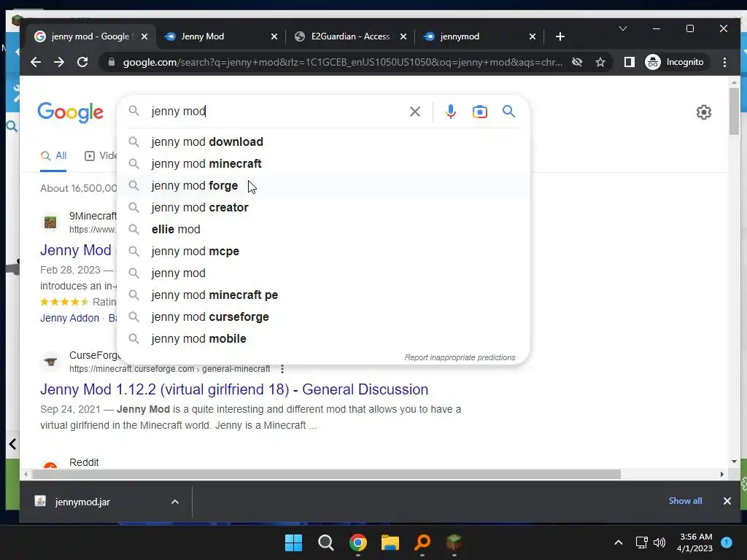Show all downloads

(685, 501)
